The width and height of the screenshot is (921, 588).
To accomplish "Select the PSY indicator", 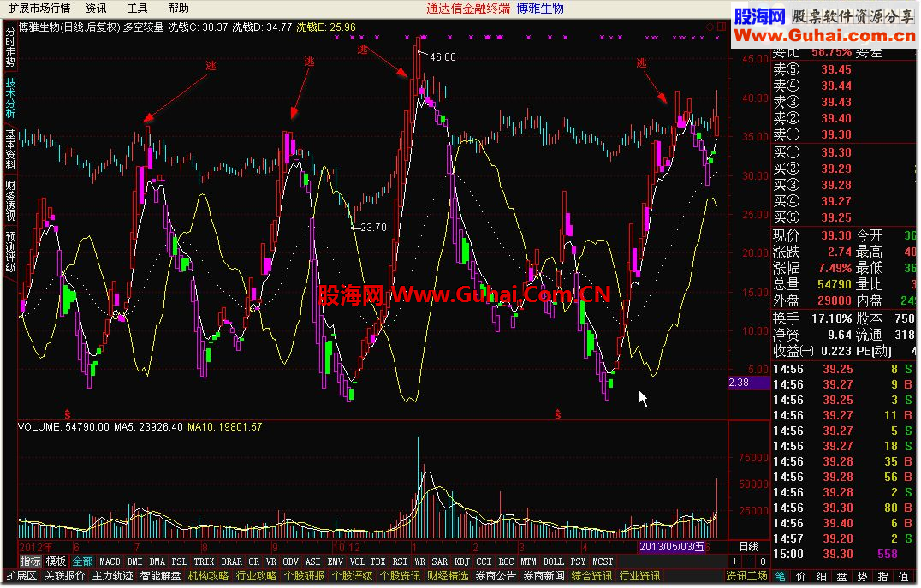I will 578,561.
